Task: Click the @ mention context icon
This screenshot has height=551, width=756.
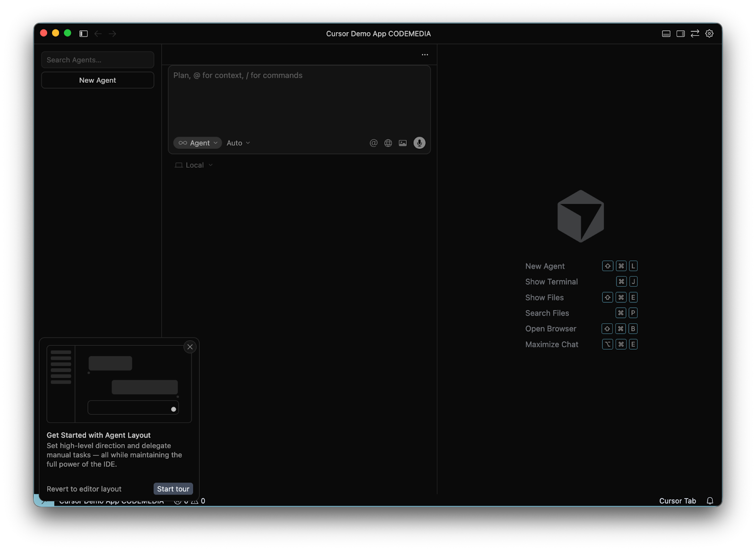Action: (x=373, y=143)
